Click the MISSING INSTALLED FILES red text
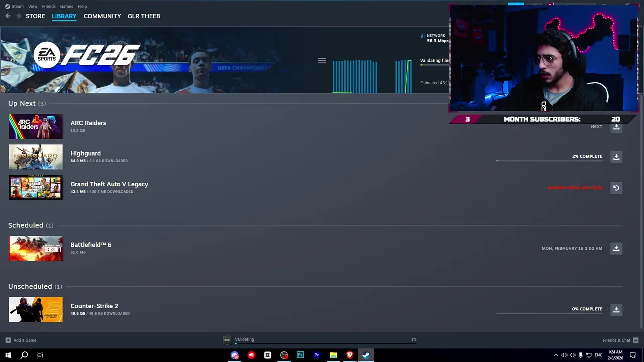 pyautogui.click(x=575, y=188)
